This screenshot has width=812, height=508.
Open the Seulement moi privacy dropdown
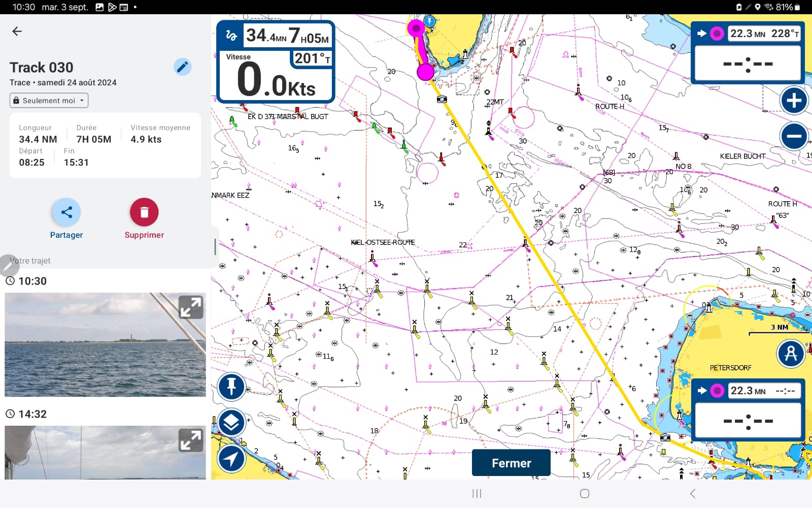click(x=48, y=100)
